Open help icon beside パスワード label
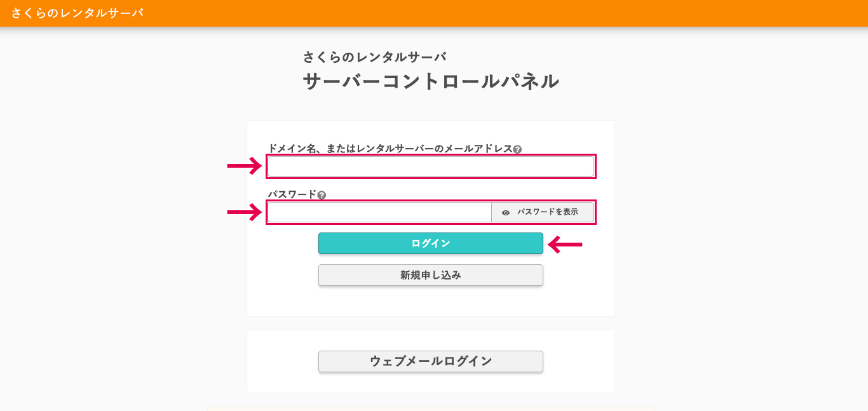 coord(322,195)
